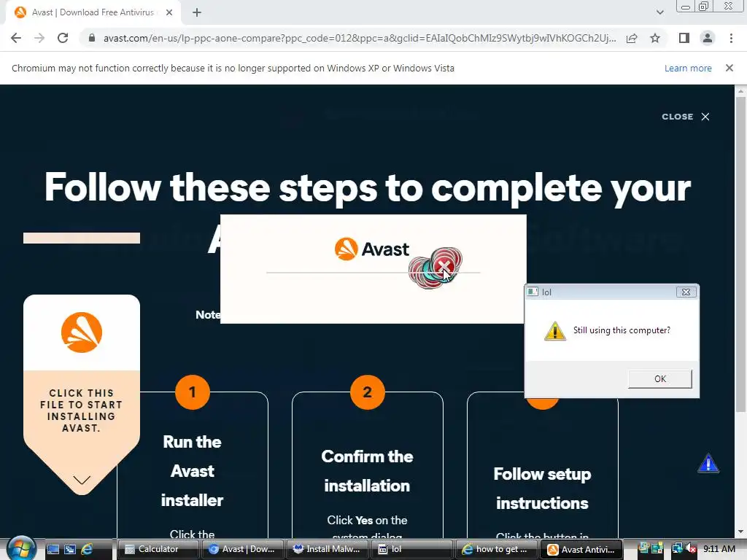
Task: Click the orange step 2 badge
Action: click(x=368, y=392)
